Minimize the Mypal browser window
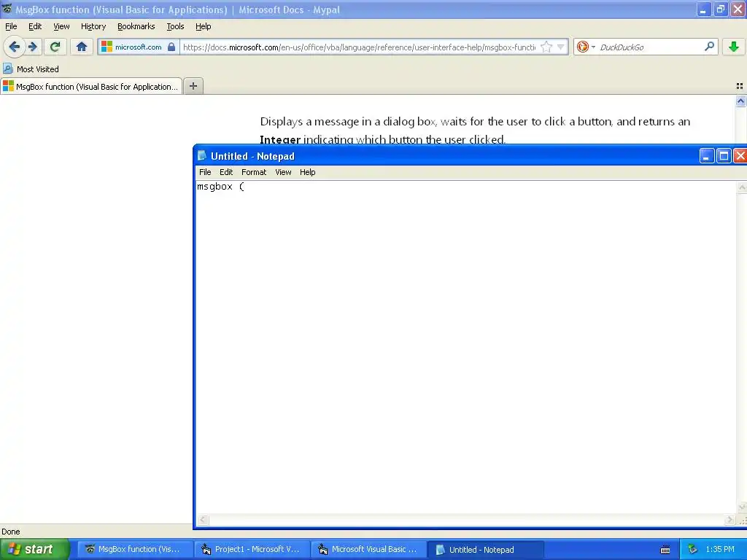Image resolution: width=747 pixels, height=560 pixels. pos(704,9)
